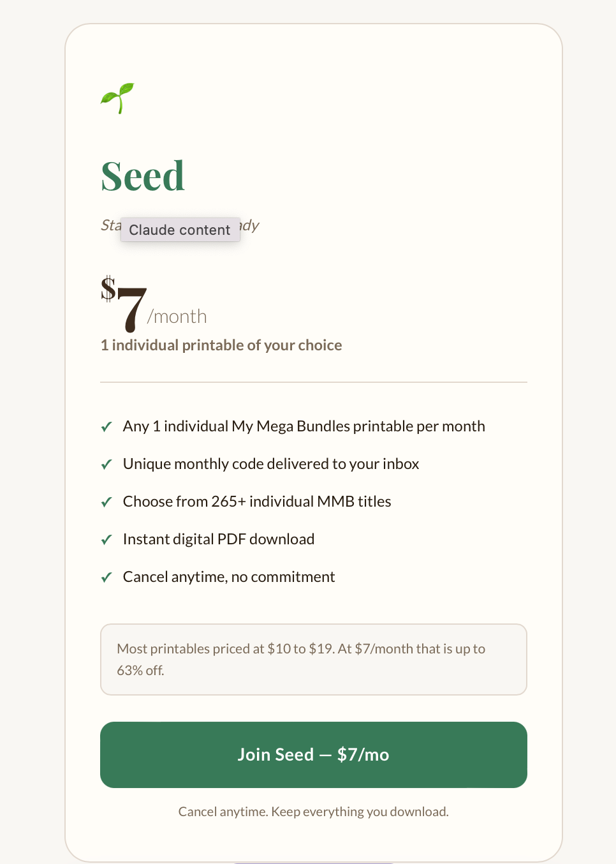Click the divider line below the price section
The width and height of the screenshot is (616, 864).
[x=313, y=382]
